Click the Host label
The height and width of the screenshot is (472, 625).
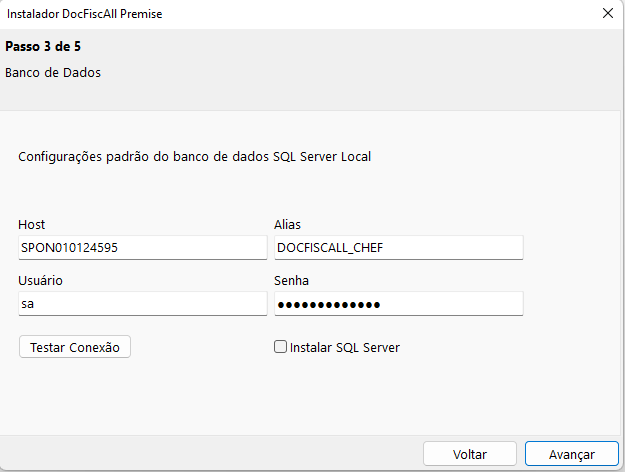31,224
